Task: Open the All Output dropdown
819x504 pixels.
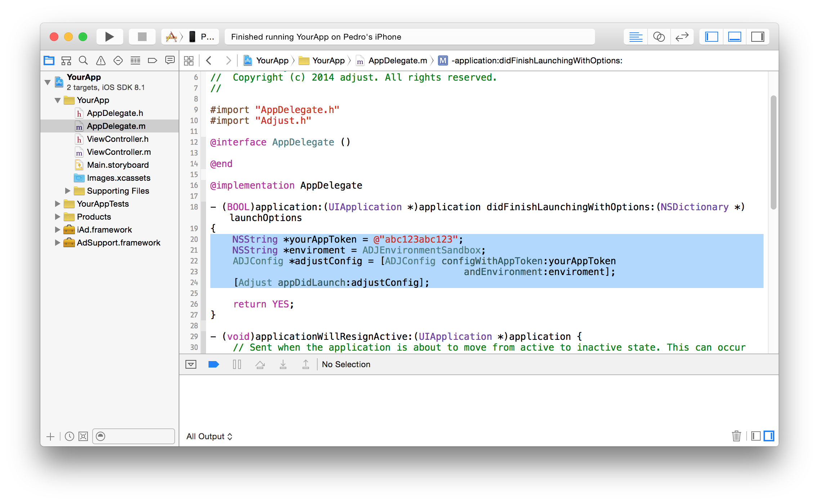Action: point(209,436)
